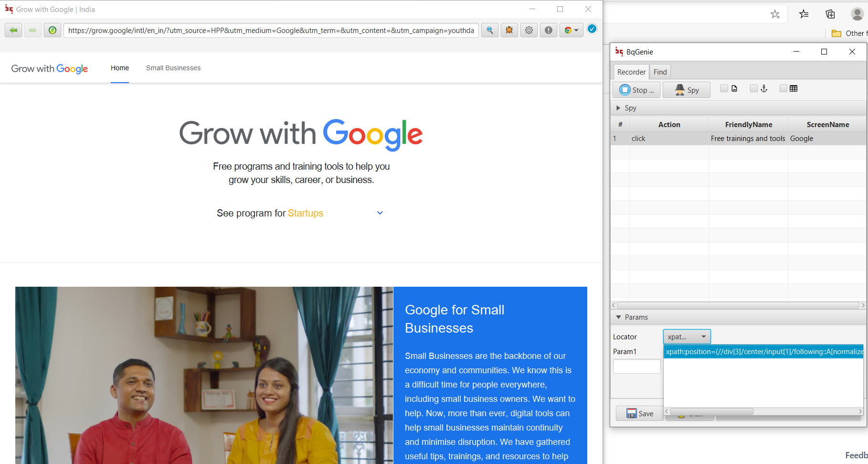Click the exclamation alert icon in toolbar
Image resolution: width=868 pixels, height=464 pixels.
point(549,30)
